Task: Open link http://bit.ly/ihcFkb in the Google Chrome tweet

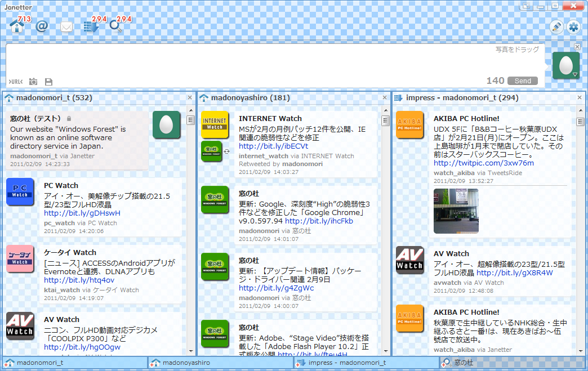Action: tap(319, 221)
